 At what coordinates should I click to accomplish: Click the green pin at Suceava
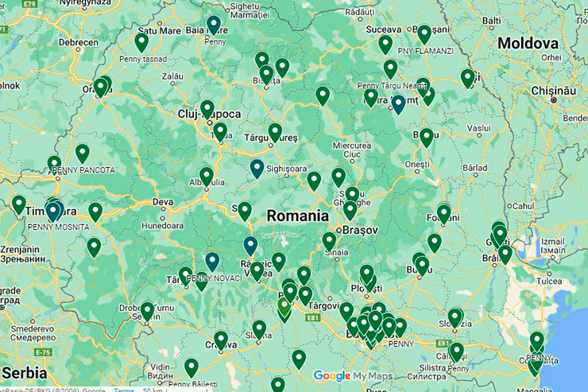[x=385, y=45]
